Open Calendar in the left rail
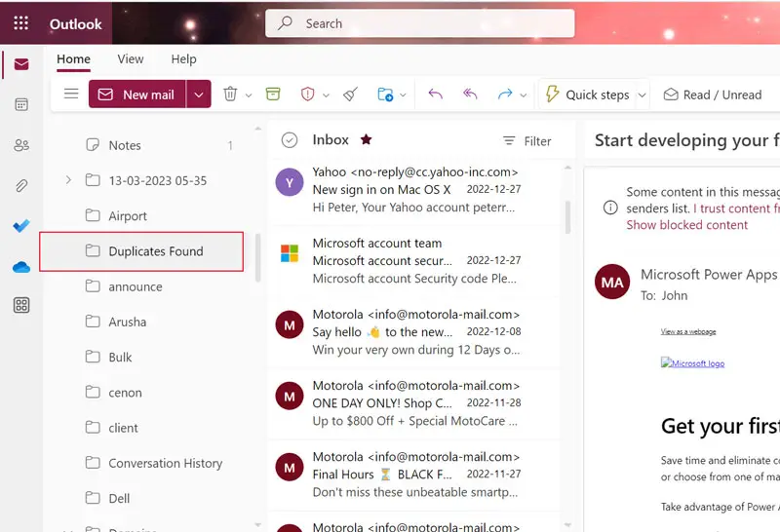The width and height of the screenshot is (780, 532). (x=21, y=104)
